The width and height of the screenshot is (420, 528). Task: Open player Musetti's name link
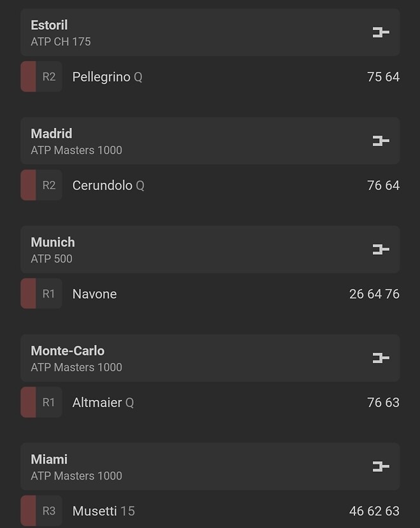[95, 511]
